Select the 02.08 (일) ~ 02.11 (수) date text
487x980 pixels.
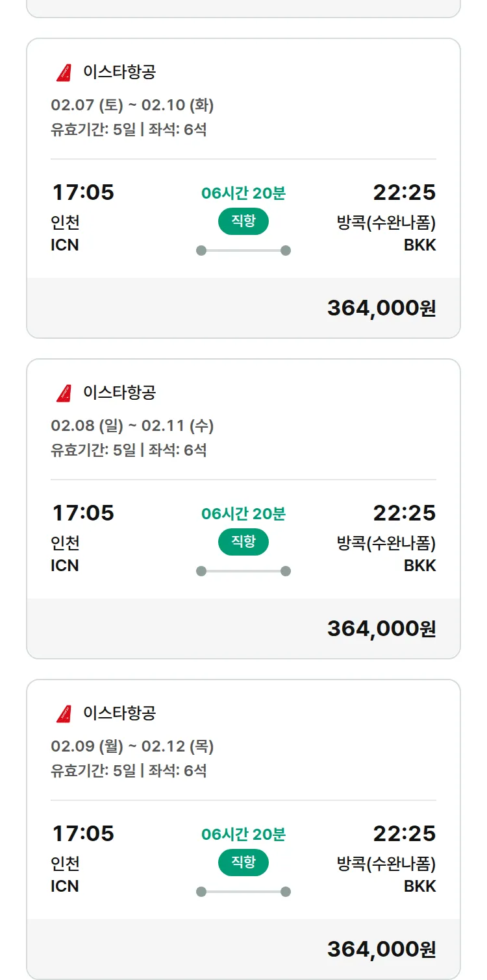point(132,426)
